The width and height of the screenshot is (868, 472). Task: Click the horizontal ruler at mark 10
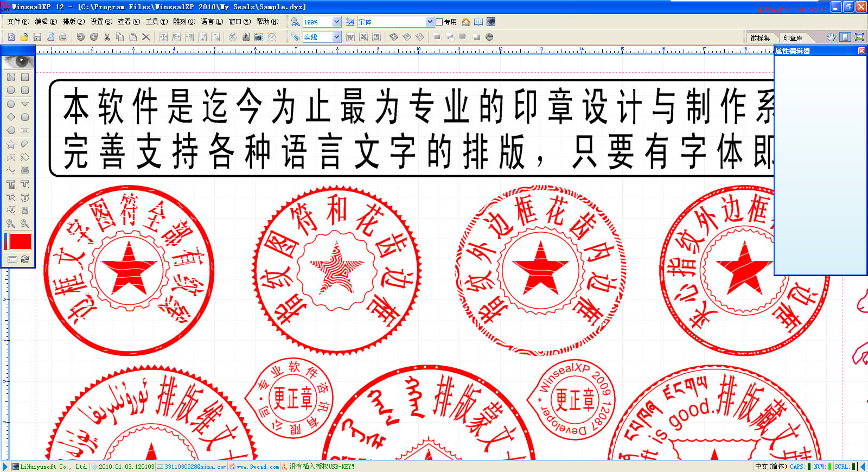[x=418, y=50]
